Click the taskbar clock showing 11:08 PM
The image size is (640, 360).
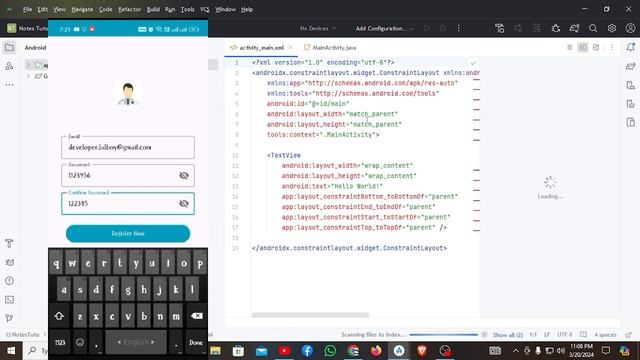582,351
